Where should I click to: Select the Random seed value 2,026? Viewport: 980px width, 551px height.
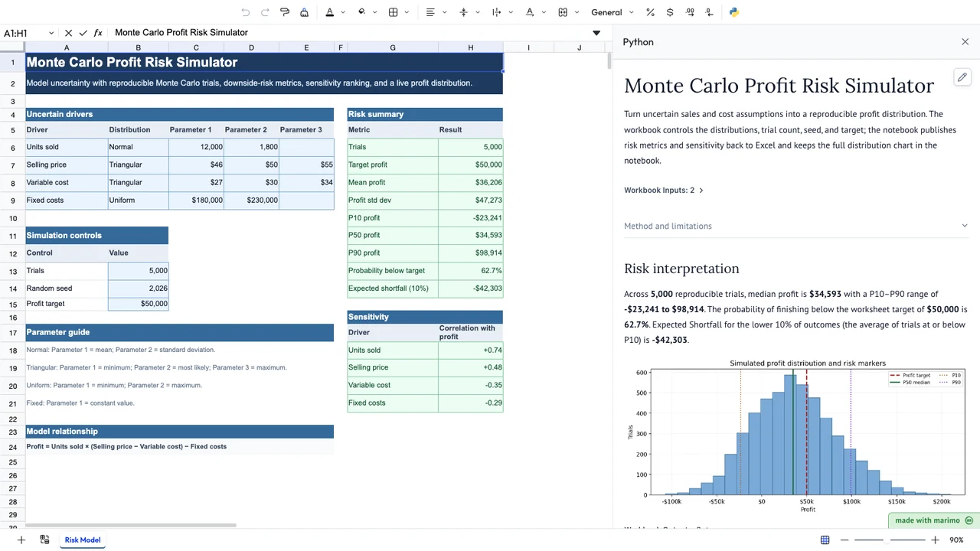[x=138, y=289]
